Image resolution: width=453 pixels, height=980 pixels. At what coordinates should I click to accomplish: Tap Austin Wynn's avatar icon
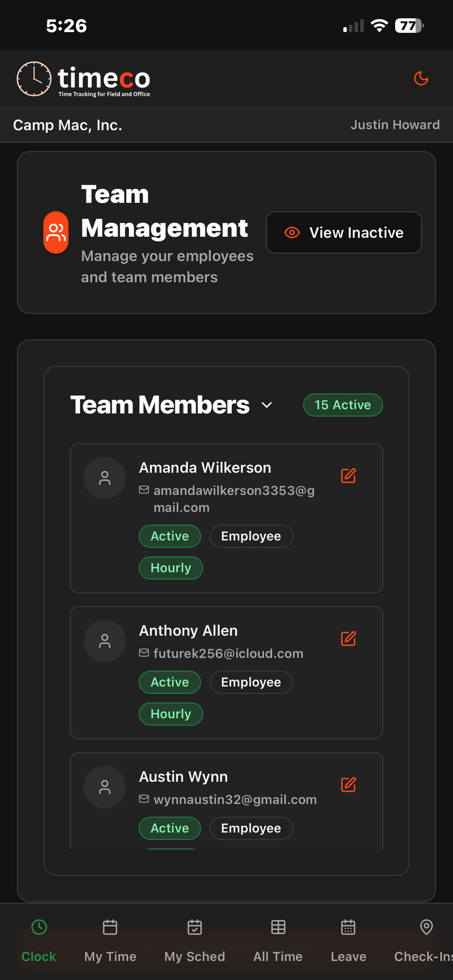coord(104,787)
